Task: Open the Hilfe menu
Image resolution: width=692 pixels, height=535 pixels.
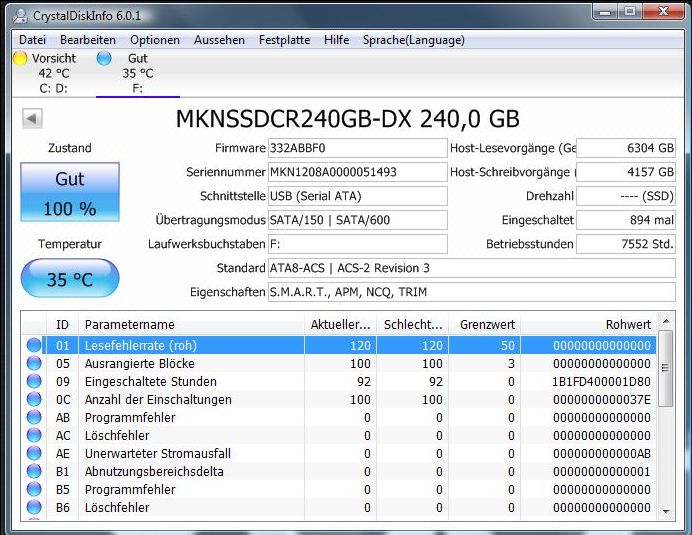Action: point(336,40)
